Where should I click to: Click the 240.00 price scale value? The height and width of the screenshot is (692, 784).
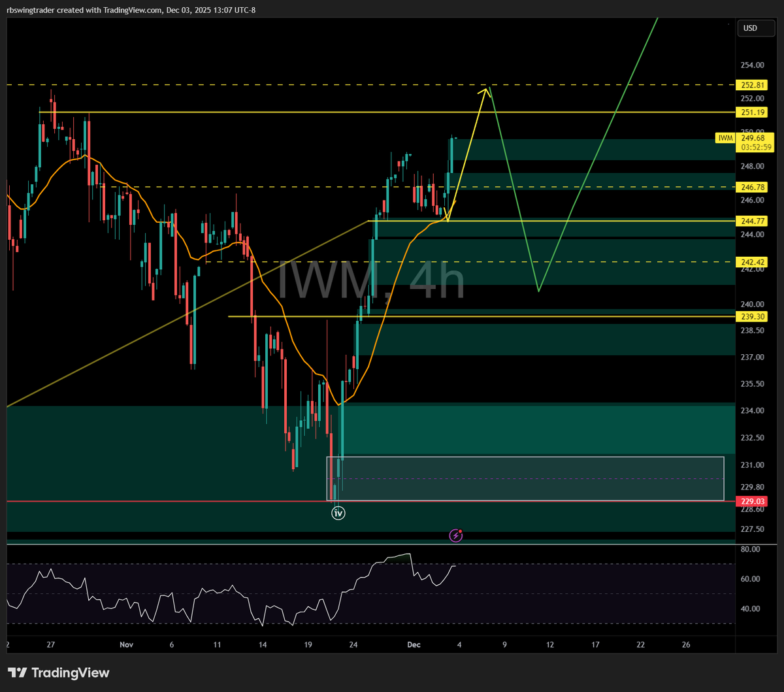752,304
